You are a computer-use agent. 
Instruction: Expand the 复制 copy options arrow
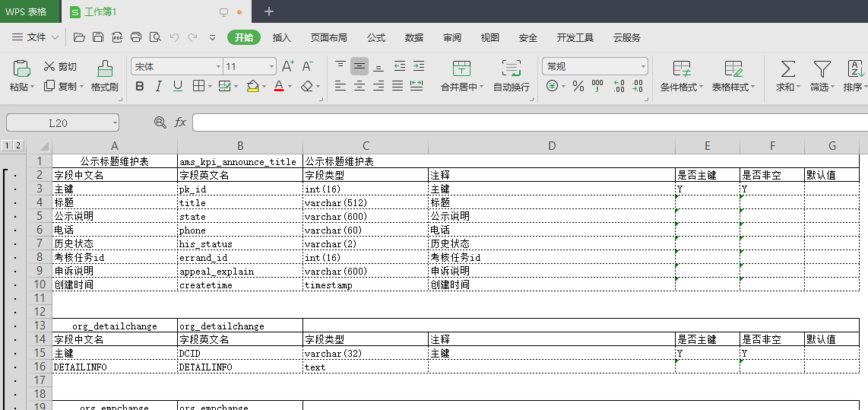[x=82, y=87]
